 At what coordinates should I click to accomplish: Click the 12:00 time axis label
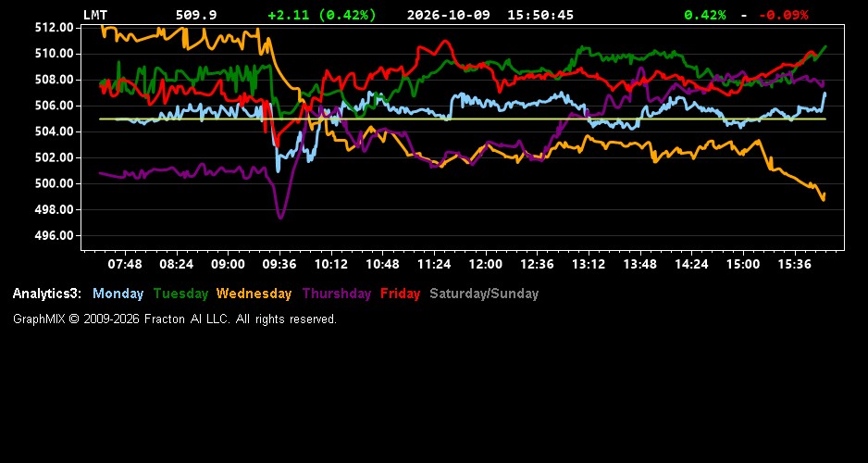[x=486, y=264]
